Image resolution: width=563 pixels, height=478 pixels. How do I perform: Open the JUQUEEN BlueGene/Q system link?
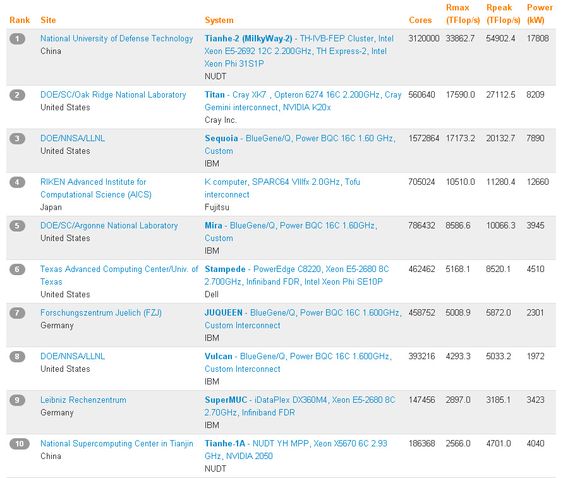click(303, 319)
